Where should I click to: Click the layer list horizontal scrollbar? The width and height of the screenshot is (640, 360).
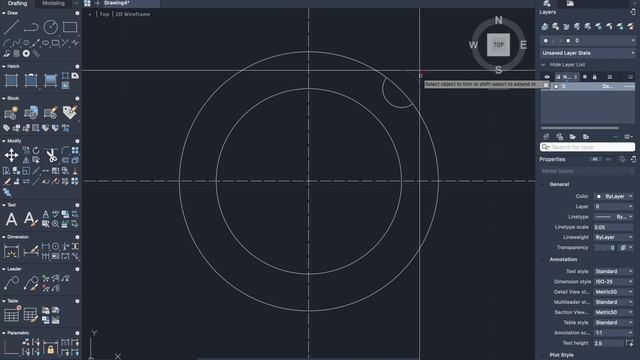[580, 128]
